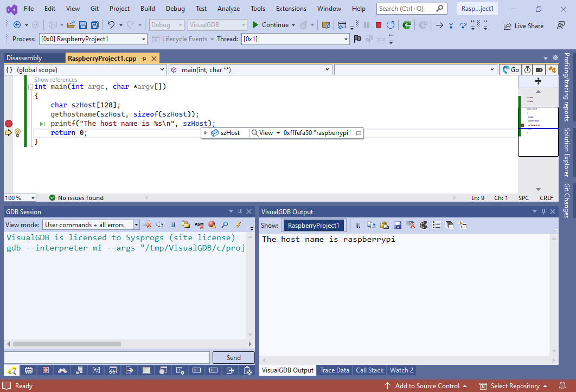Expand the szHost data tip arrow
Viewport: 576px width, 392px height.
click(x=206, y=133)
